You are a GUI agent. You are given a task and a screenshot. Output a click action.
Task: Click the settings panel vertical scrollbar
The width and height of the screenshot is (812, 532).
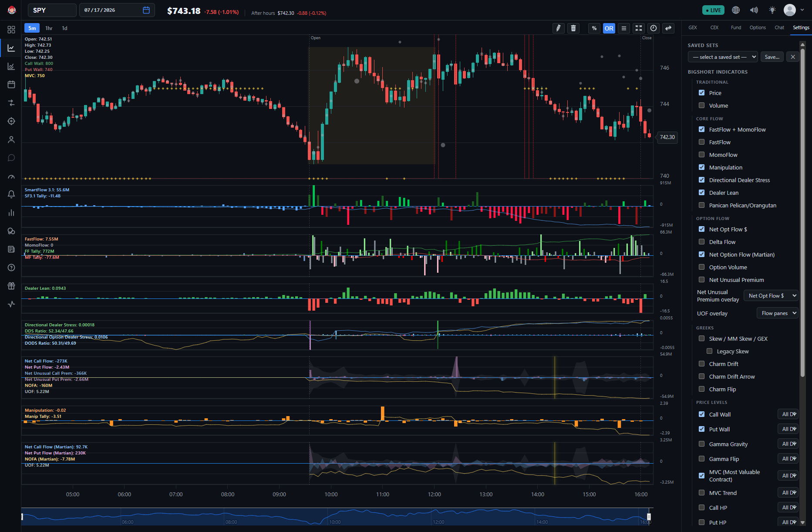pos(802,213)
